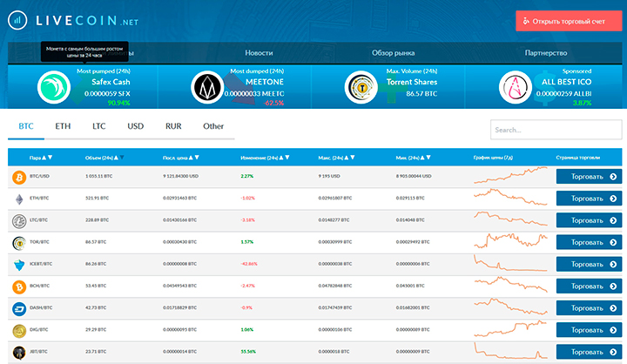Screen dimensions: 627x364
Task: Click the Safex Cash coin name
Action: pos(111,82)
